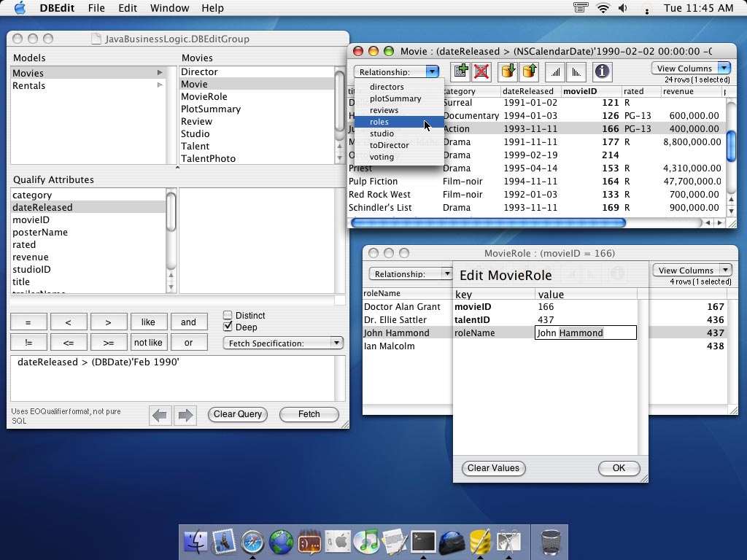747x560 pixels.
Task: Click the Clear Query button
Action: click(237, 414)
